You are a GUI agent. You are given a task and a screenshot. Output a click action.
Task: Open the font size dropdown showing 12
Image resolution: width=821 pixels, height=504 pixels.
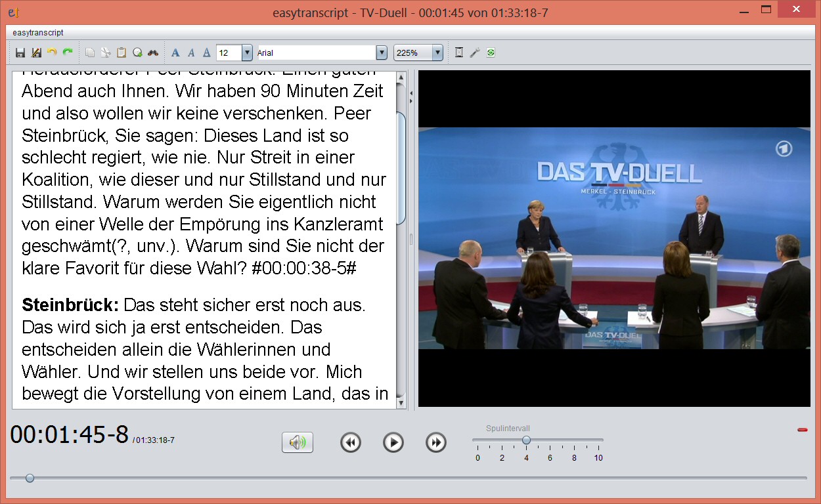click(246, 52)
